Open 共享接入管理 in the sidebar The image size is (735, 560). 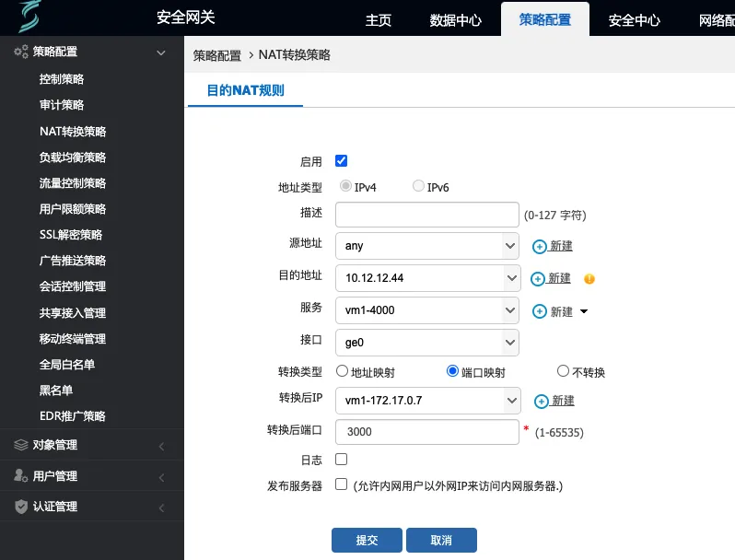click(73, 312)
